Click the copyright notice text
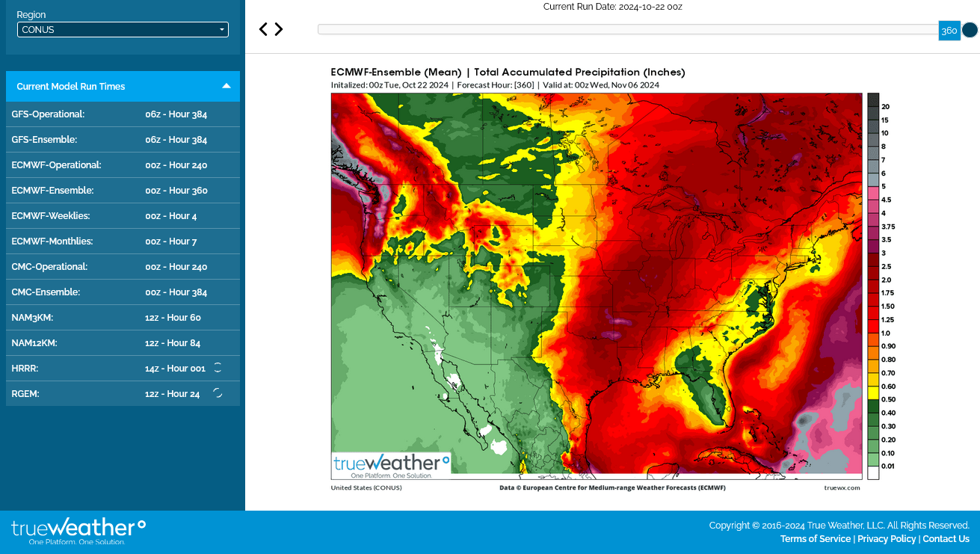The height and width of the screenshot is (554, 980). click(x=839, y=526)
